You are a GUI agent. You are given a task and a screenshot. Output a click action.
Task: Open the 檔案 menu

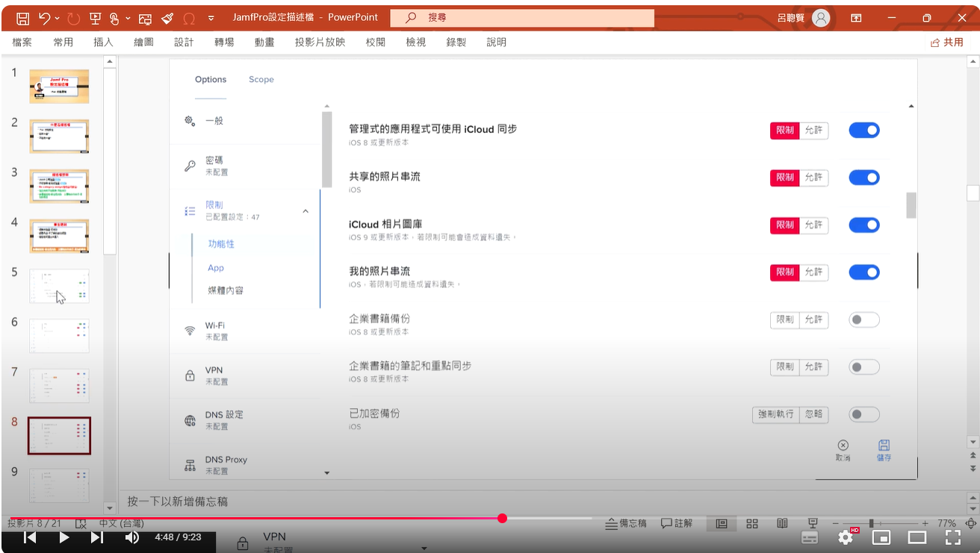coord(22,43)
